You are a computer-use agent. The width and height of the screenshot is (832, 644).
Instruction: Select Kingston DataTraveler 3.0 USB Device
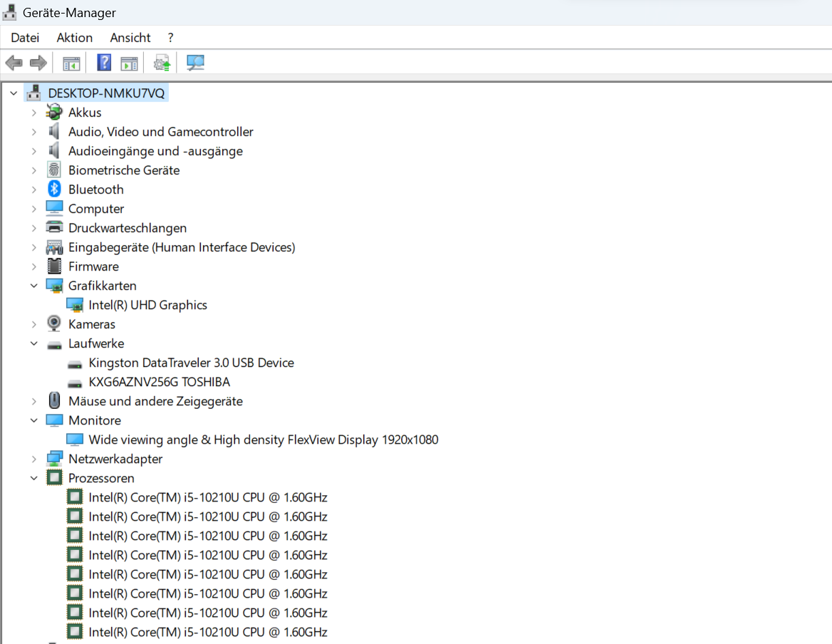tap(191, 363)
